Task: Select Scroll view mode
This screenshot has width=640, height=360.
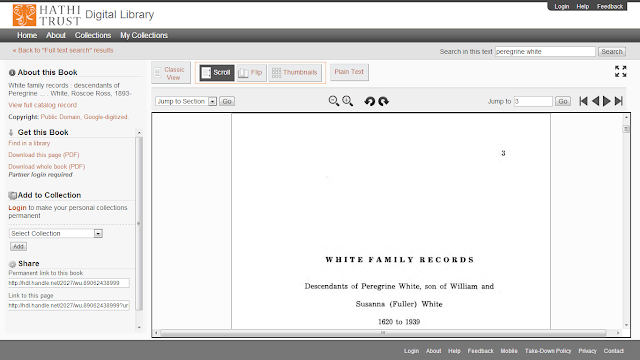Action: [217, 73]
